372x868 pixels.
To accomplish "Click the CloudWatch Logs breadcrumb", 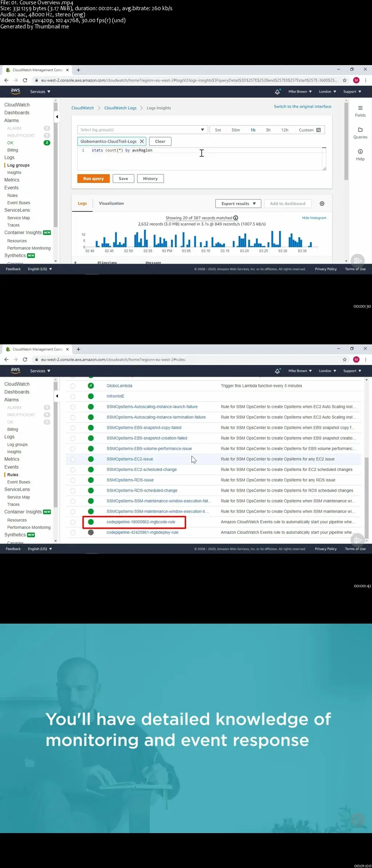I will click(x=120, y=108).
